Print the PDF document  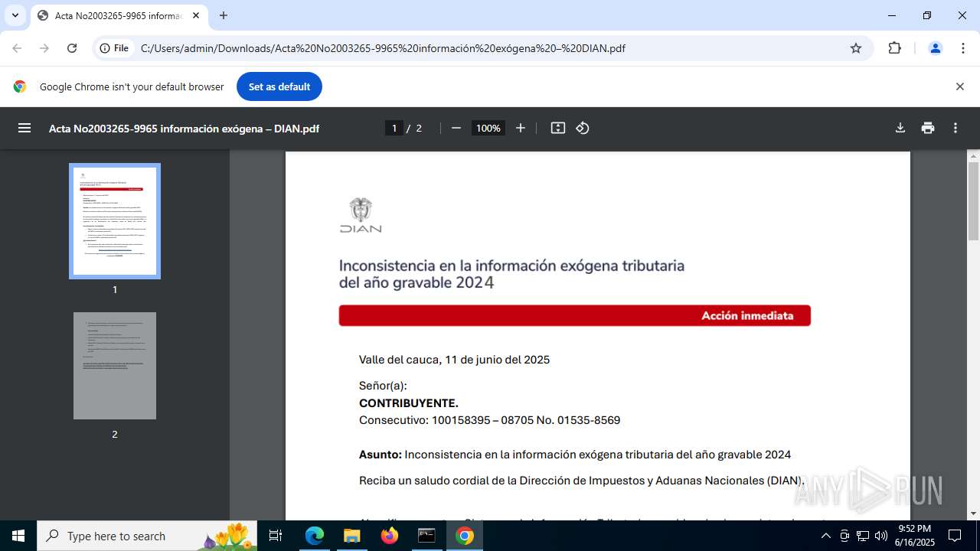click(x=928, y=128)
